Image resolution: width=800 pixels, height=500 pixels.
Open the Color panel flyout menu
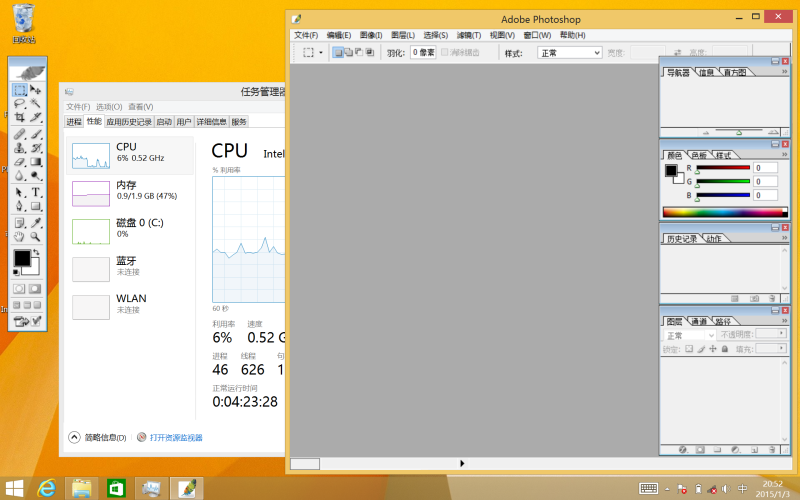785,155
